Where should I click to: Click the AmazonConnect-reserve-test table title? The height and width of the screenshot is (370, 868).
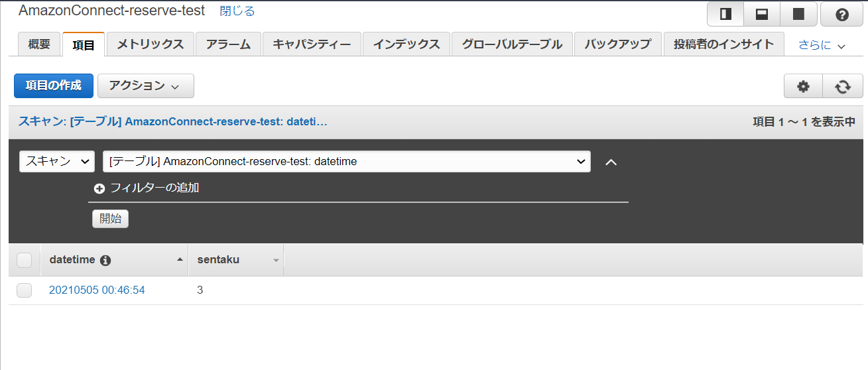tap(111, 11)
